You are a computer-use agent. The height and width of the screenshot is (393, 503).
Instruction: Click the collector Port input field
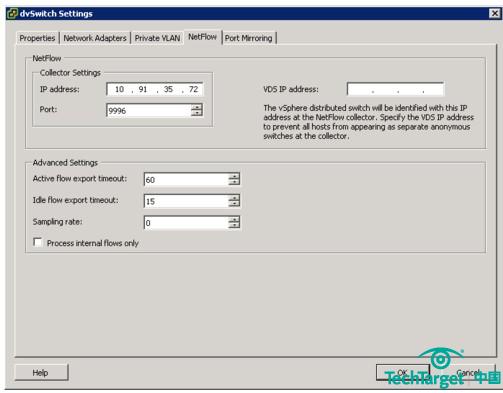tap(149, 110)
